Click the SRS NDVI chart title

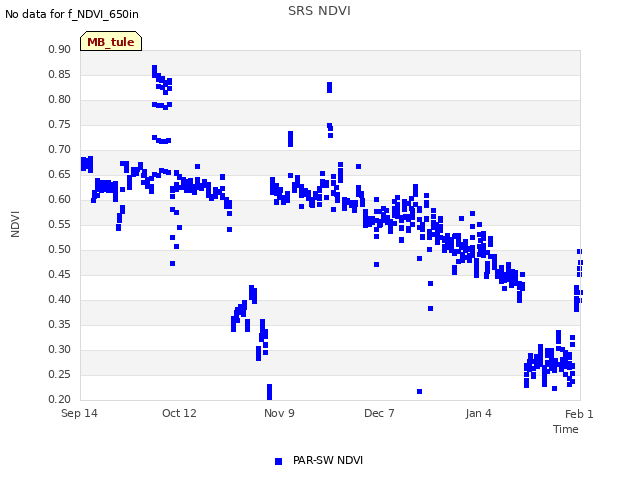pyautogui.click(x=319, y=11)
